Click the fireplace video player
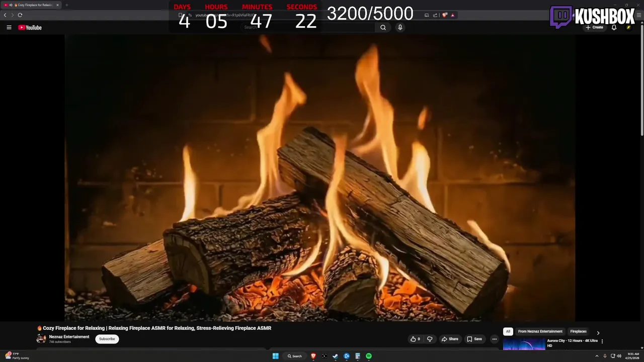The image size is (644, 362). [x=320, y=177]
